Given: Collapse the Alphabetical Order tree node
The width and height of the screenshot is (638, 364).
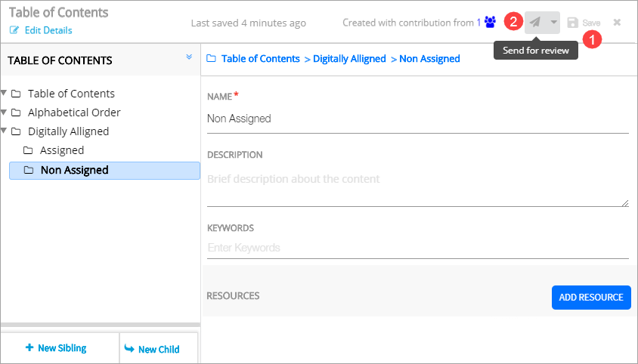Looking at the screenshot, I should [5, 113].
